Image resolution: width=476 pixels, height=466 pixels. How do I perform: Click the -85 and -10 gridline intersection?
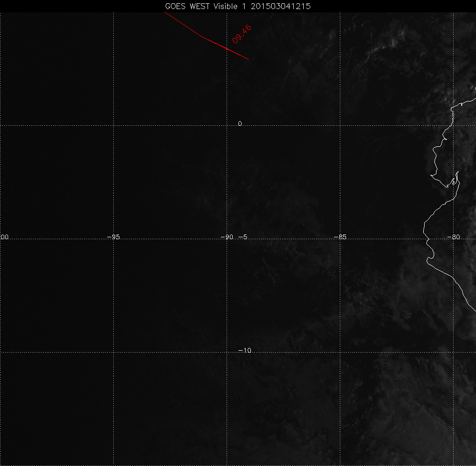coord(340,352)
